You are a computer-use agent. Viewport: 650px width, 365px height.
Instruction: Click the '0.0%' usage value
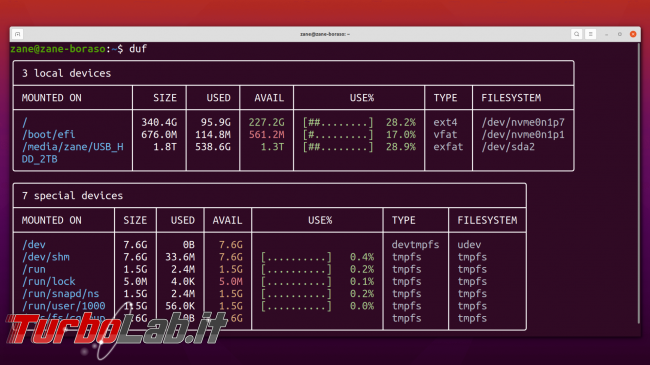(361, 306)
